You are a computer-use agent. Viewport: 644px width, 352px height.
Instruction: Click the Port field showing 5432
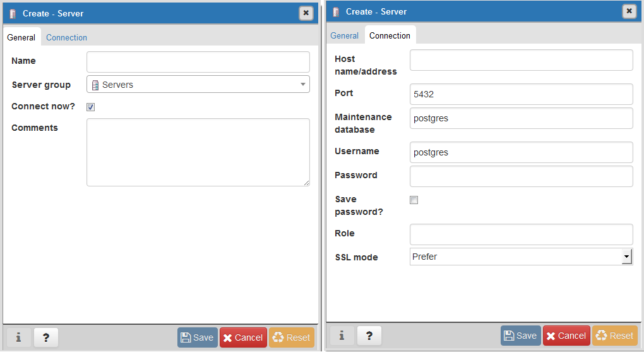[x=521, y=94]
